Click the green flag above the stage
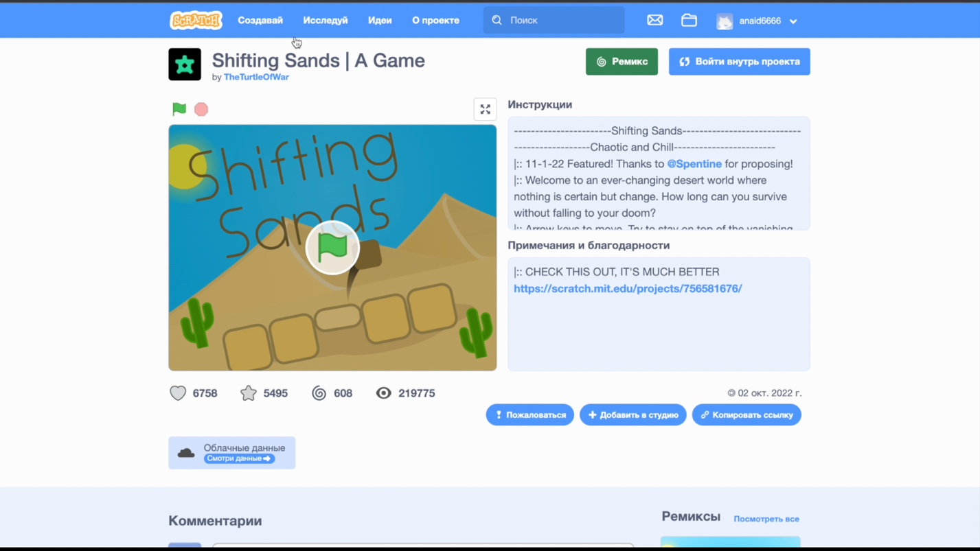 coord(179,109)
